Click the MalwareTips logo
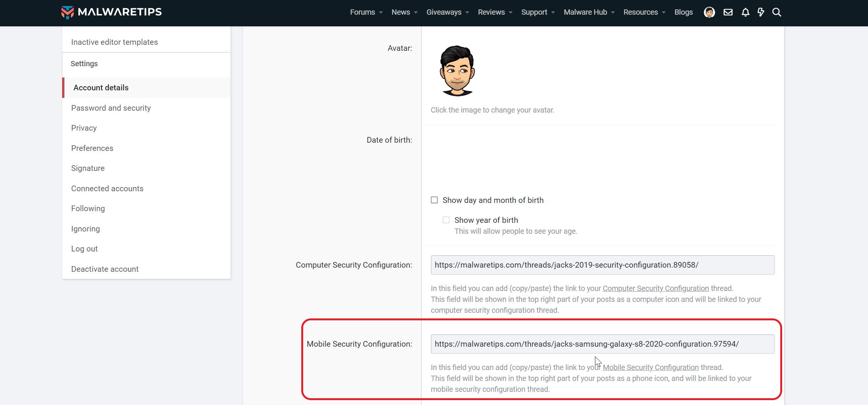This screenshot has width=868, height=405. (x=111, y=12)
